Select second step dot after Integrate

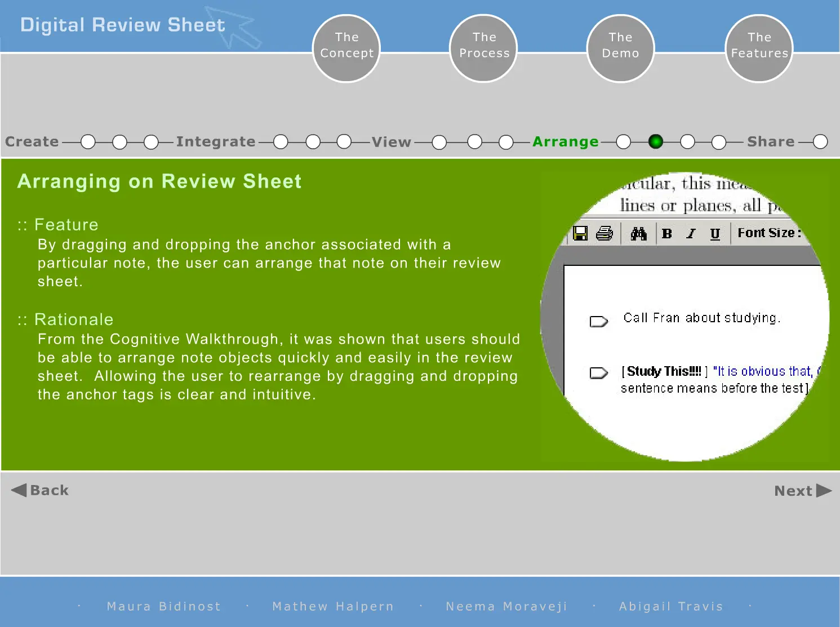(313, 142)
